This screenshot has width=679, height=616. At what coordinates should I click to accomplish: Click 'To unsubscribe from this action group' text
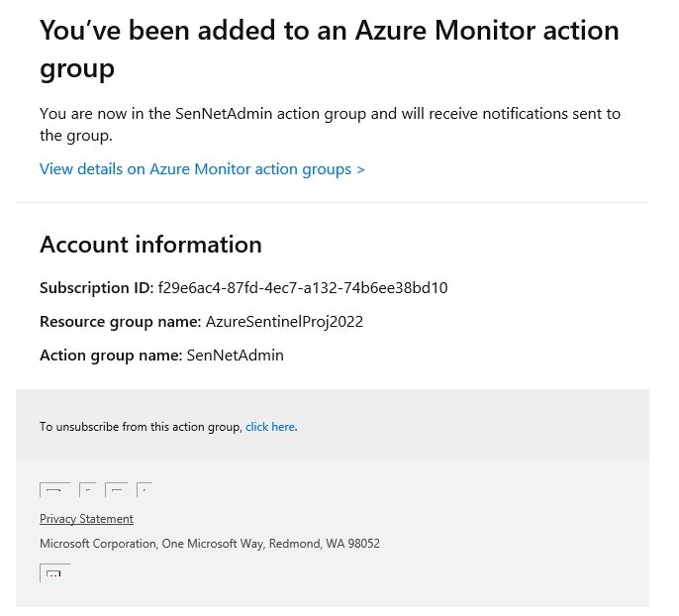[x=141, y=427]
